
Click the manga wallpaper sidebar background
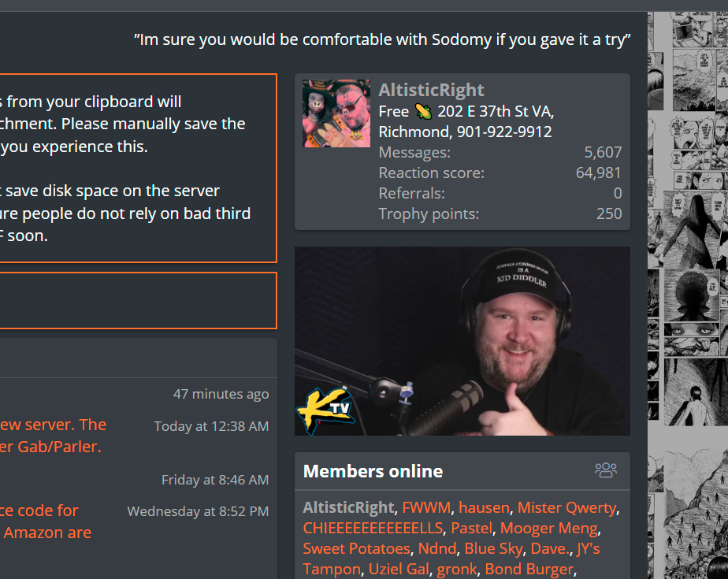(x=688, y=295)
